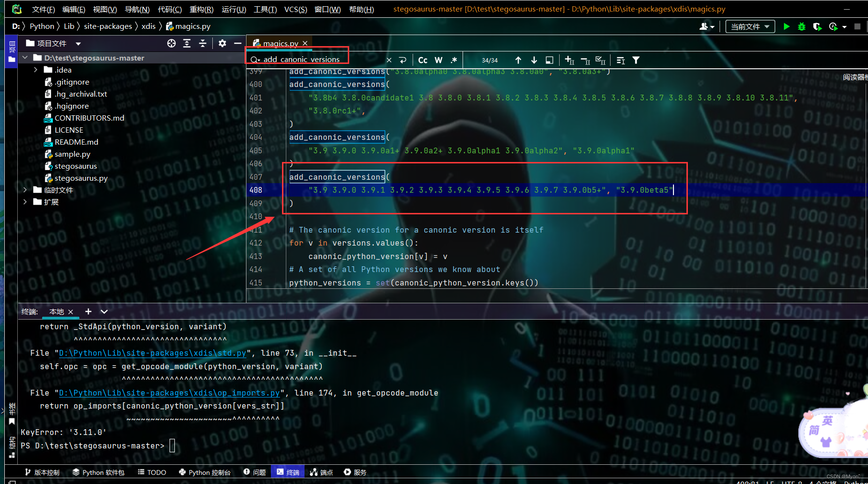This screenshot has height=484, width=868.
Task: Unselect the last selected occurrence
Action: [586, 60]
